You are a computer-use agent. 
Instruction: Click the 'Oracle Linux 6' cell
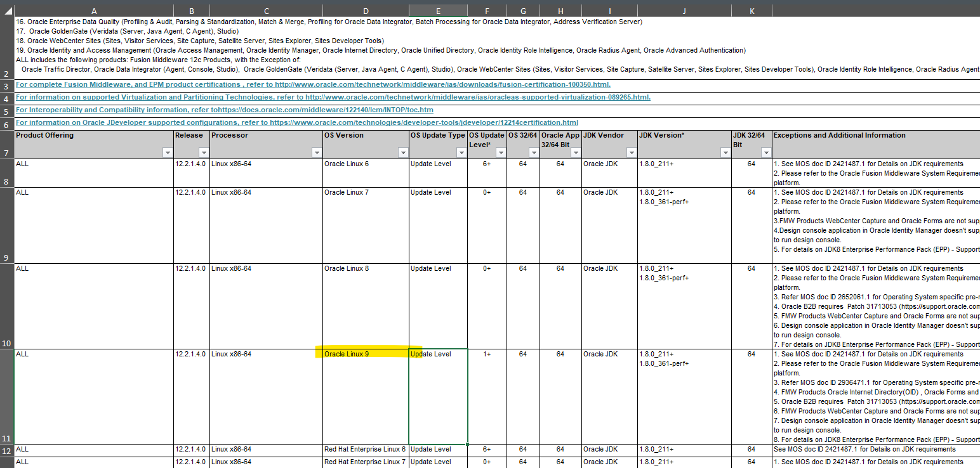[x=366, y=172]
